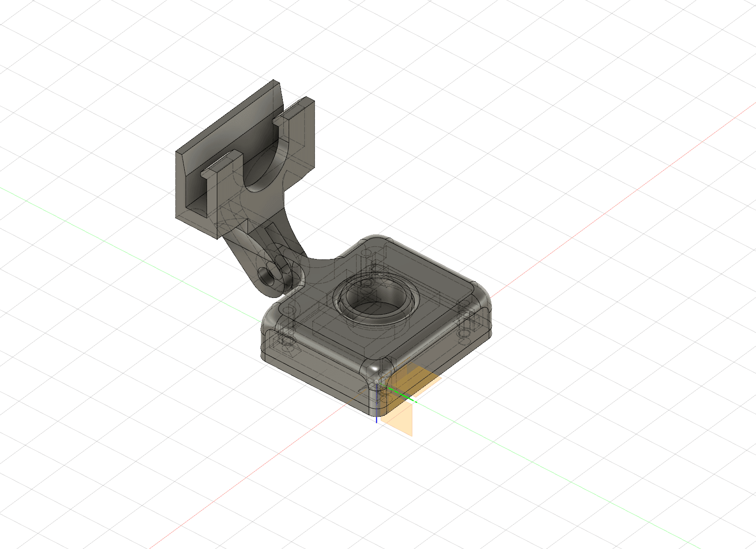The width and height of the screenshot is (756, 549).
Task: Select the short green axis segment at the origin
Action: pos(402,394)
